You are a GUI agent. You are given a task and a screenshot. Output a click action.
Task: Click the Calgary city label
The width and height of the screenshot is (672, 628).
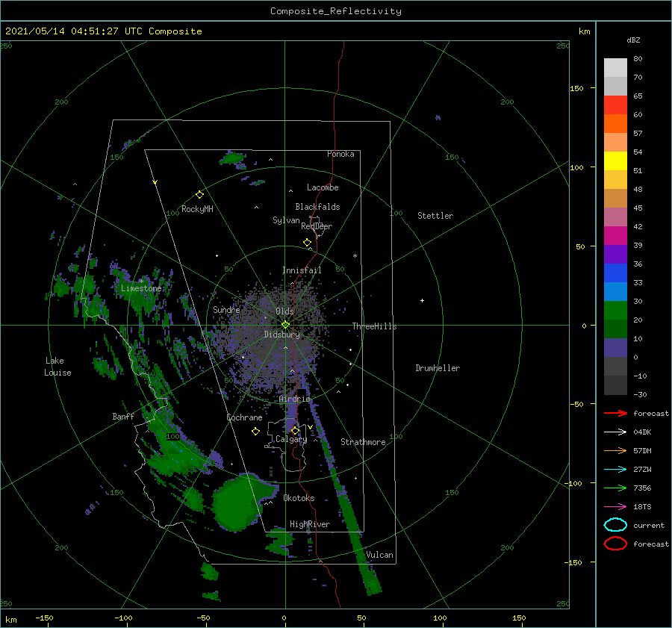tap(291, 439)
